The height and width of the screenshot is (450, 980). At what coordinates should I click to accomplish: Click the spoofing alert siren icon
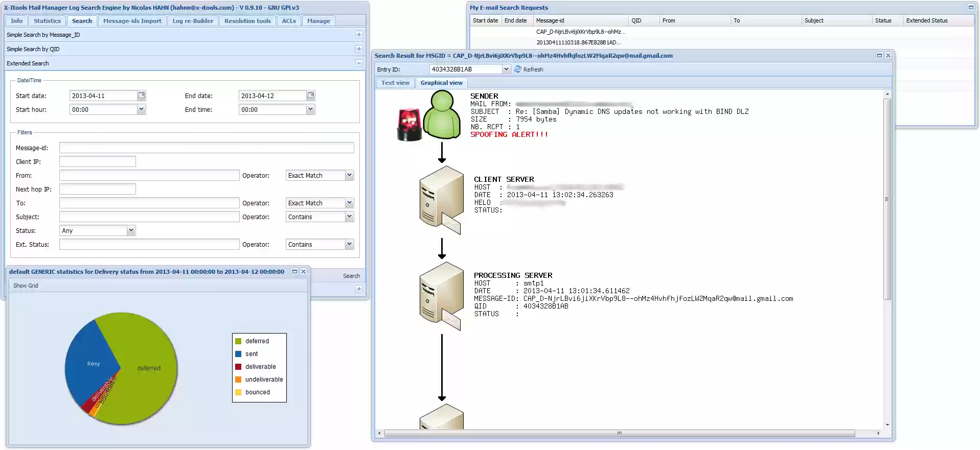click(x=409, y=125)
